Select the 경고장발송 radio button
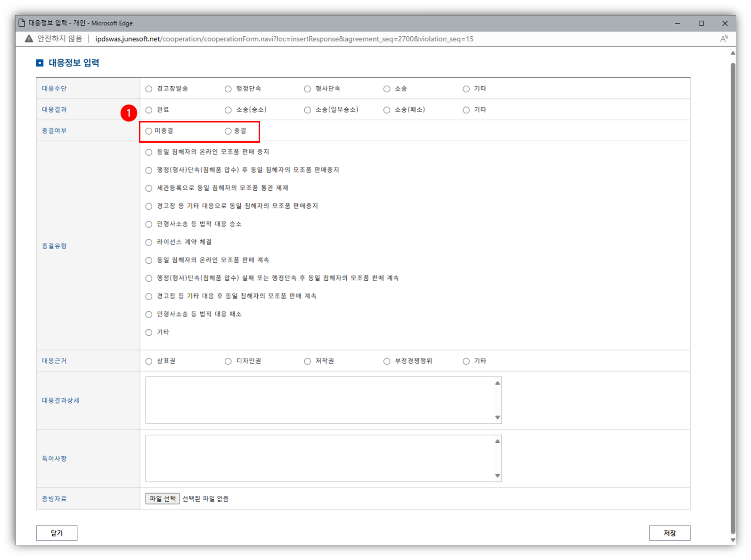The width and height of the screenshot is (751, 560). tap(149, 89)
